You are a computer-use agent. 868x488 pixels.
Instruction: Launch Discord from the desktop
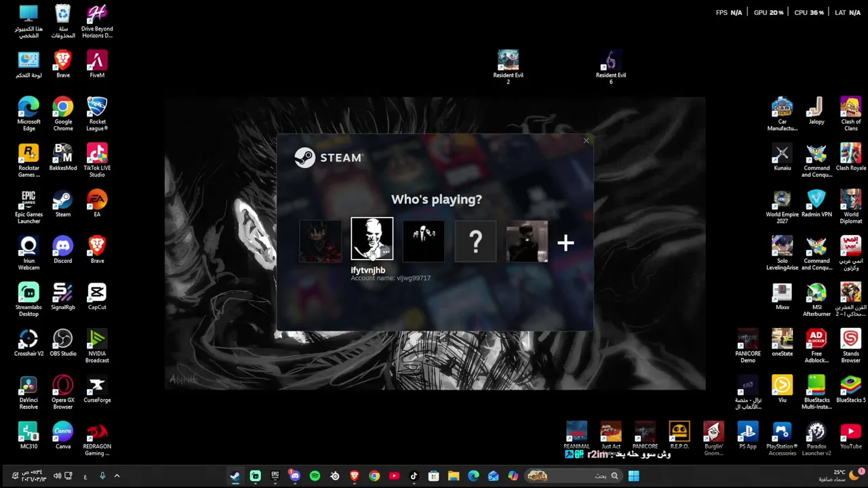pyautogui.click(x=63, y=249)
